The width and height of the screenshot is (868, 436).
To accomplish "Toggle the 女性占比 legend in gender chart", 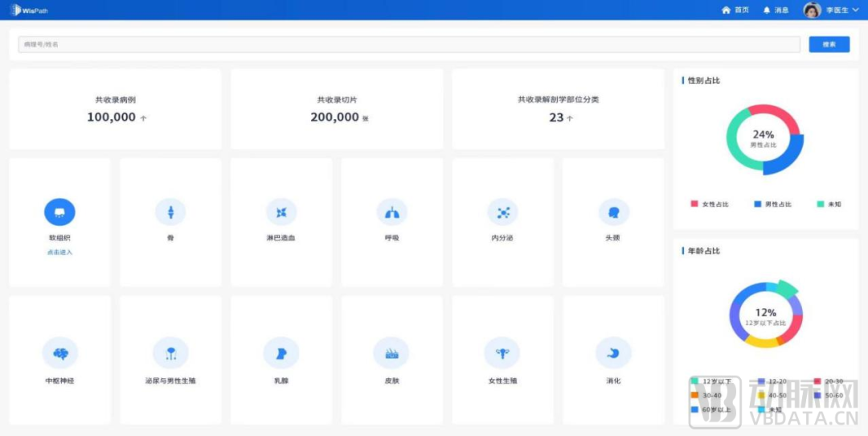I will (x=710, y=204).
